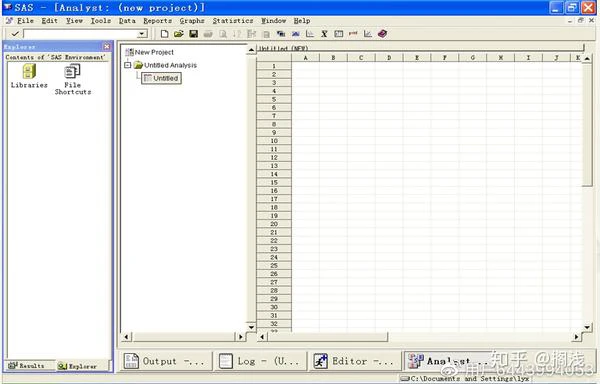
Task: Switch to the Output window button
Action: [166, 361]
